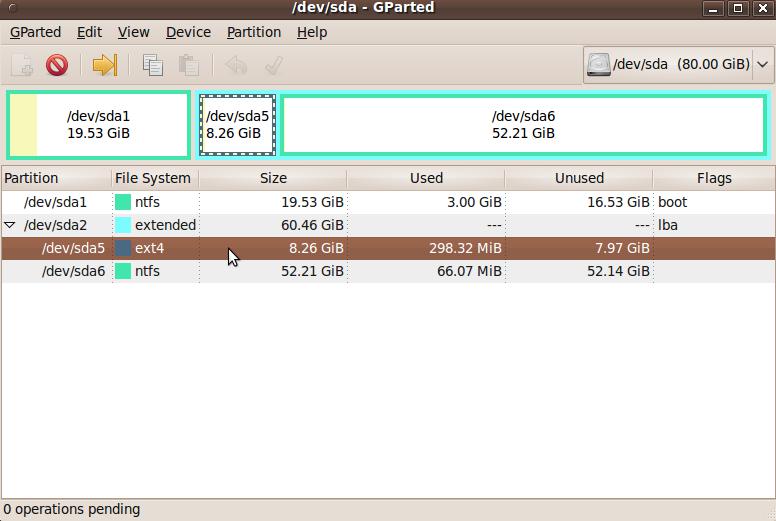776x521 pixels.
Task: Click the Undo last operation icon
Action: [x=236, y=65]
